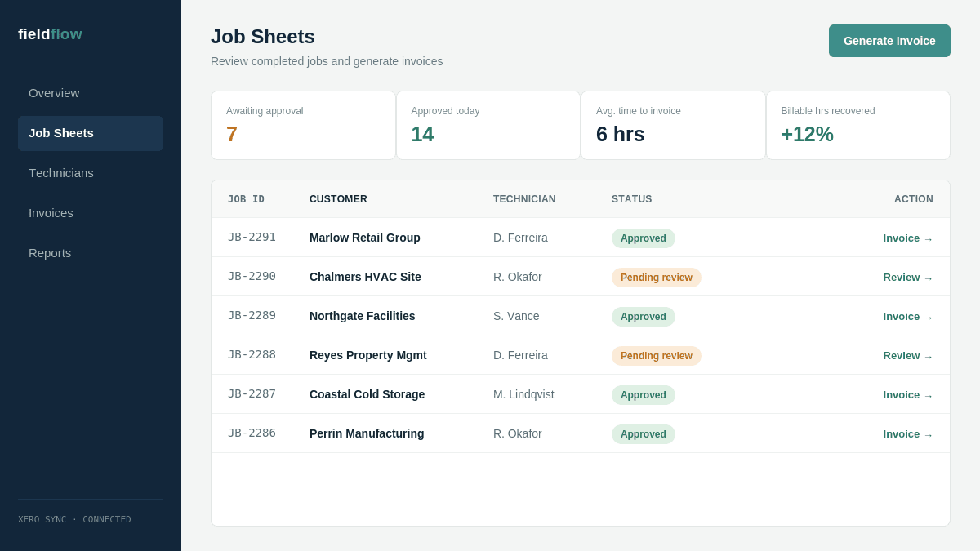Click the Billable hrs recovered card
This screenshot has height=551, width=980.
[858, 126]
